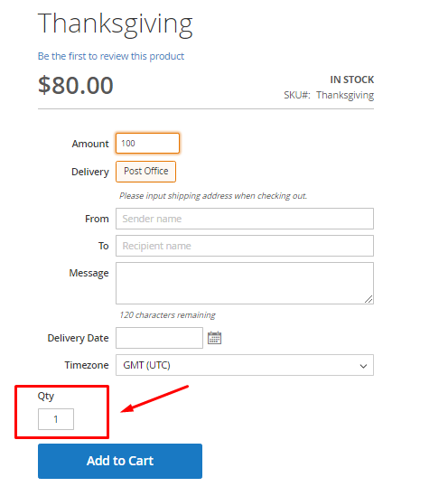
Task: Click the Timezone field label
Action: (x=87, y=365)
